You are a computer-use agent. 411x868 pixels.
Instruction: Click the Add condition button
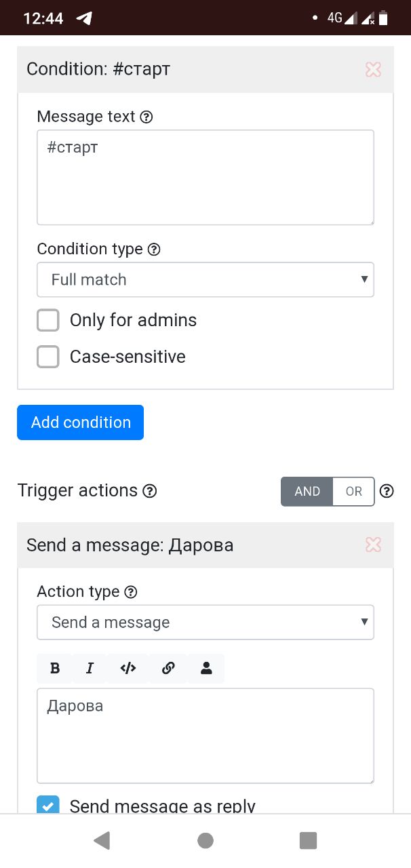click(x=81, y=422)
